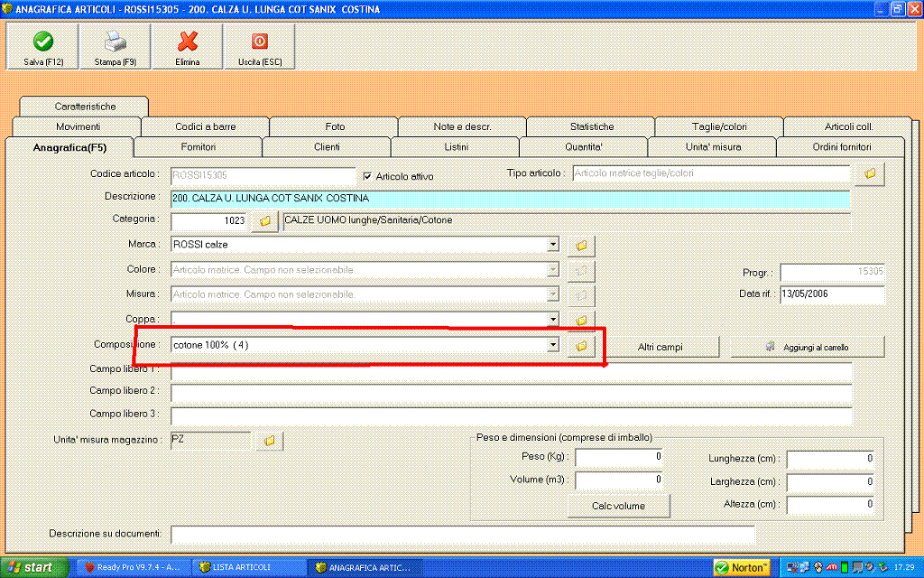Click the Campo libero 1 field

tap(512, 371)
